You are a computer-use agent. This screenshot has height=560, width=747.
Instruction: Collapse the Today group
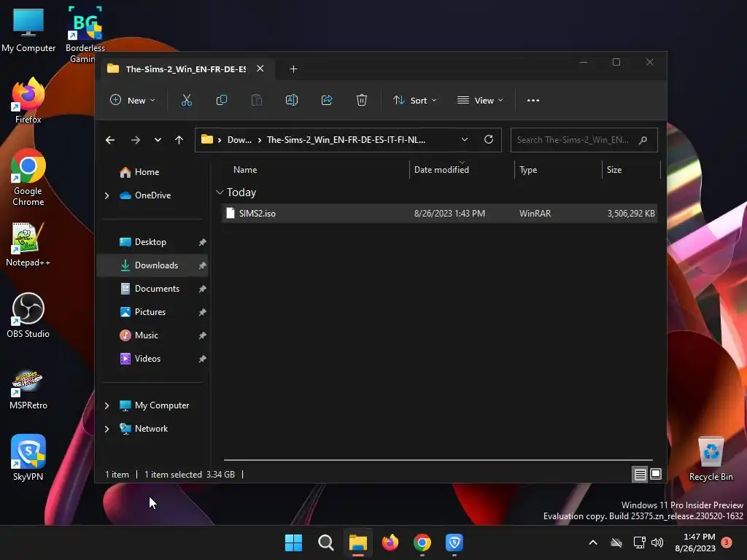(220, 192)
